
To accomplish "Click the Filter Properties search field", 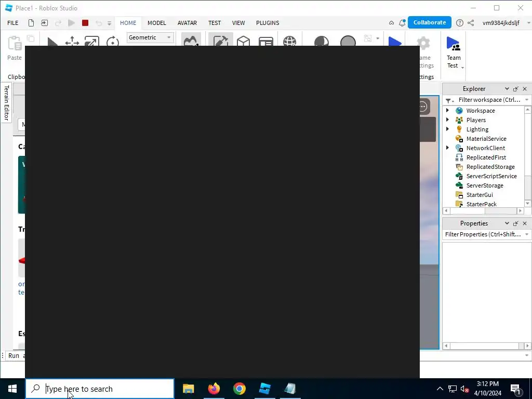I will coord(483,234).
